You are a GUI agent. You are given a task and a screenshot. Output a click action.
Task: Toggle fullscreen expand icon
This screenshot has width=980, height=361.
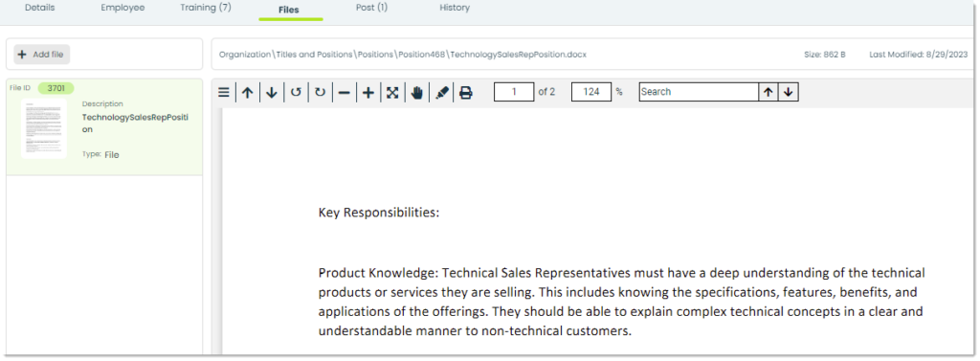(392, 93)
